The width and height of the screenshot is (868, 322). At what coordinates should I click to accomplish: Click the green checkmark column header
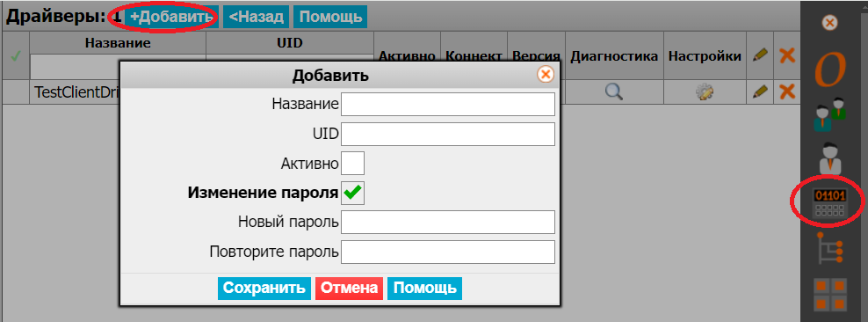15,55
